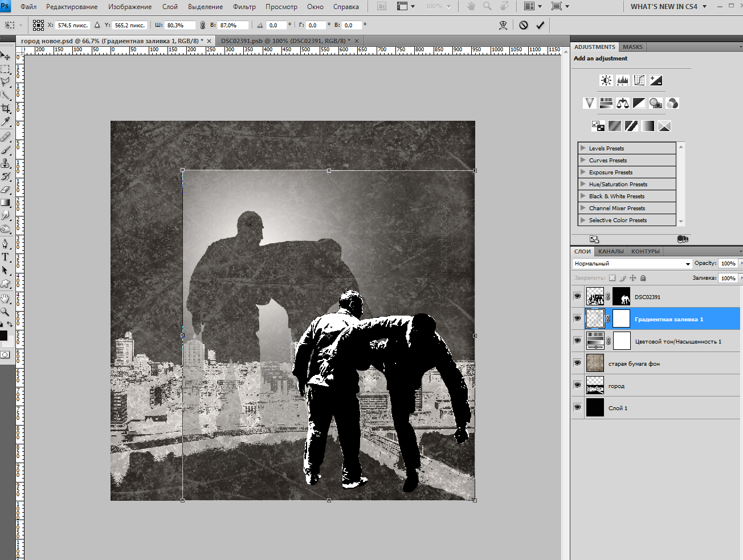The width and height of the screenshot is (743, 560).
Task: Choose the Clone Stamp tool
Action: click(x=6, y=163)
